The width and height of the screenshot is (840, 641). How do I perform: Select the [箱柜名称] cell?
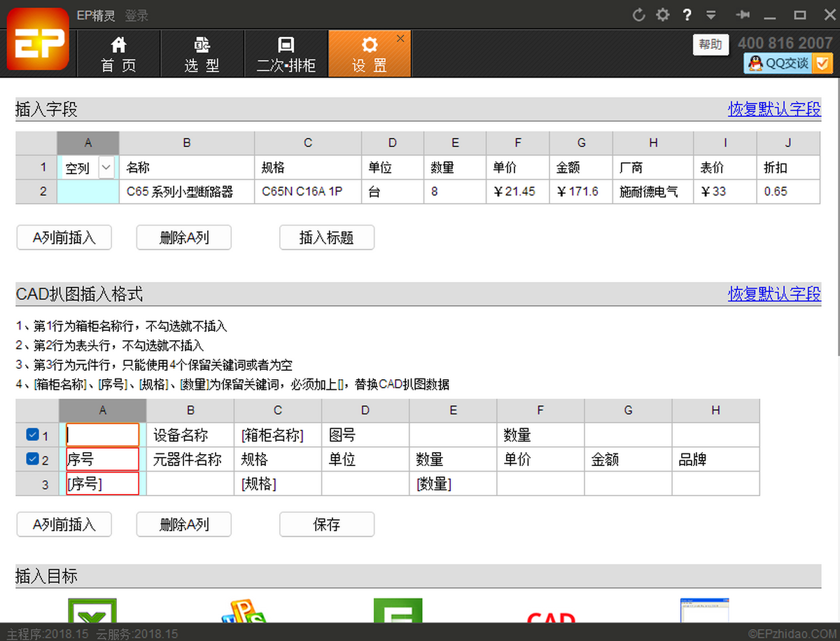click(278, 435)
